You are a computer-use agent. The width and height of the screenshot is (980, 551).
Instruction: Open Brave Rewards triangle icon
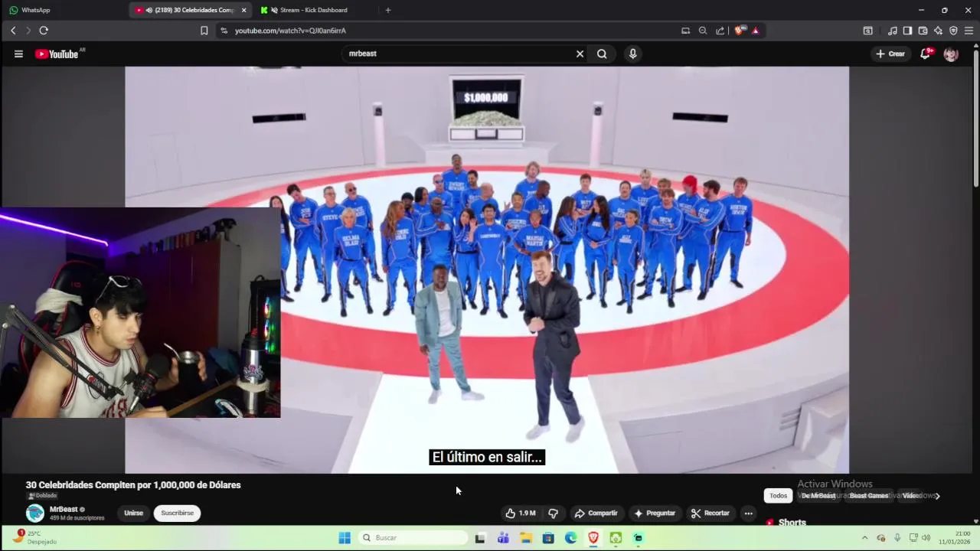click(x=756, y=31)
